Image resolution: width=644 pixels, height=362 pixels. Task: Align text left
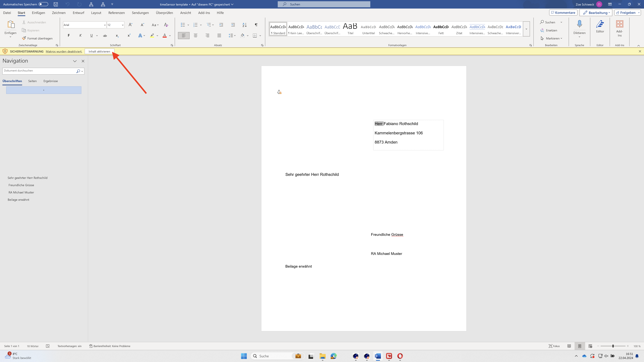click(x=184, y=35)
